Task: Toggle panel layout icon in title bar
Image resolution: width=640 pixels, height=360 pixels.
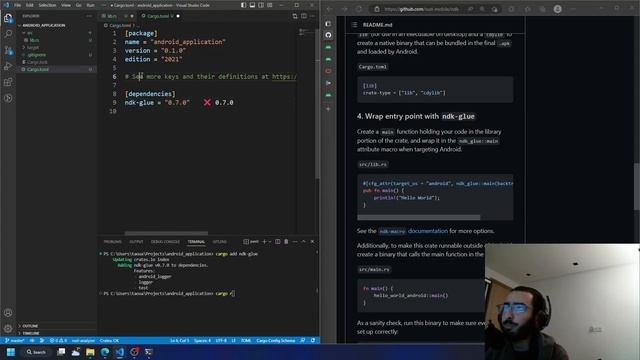Action: [252, 5]
